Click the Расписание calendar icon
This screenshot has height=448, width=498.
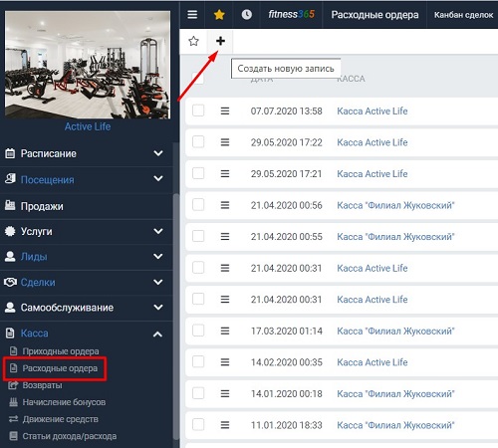coord(10,153)
